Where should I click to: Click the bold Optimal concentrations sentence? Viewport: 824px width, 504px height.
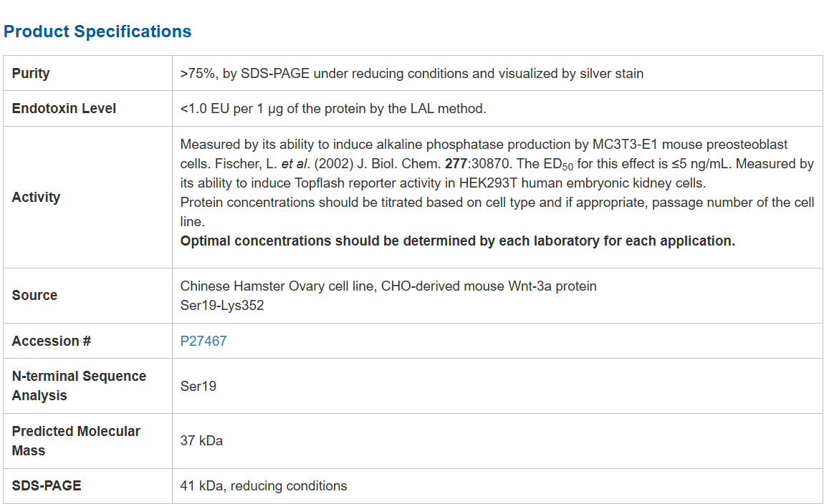point(457,241)
